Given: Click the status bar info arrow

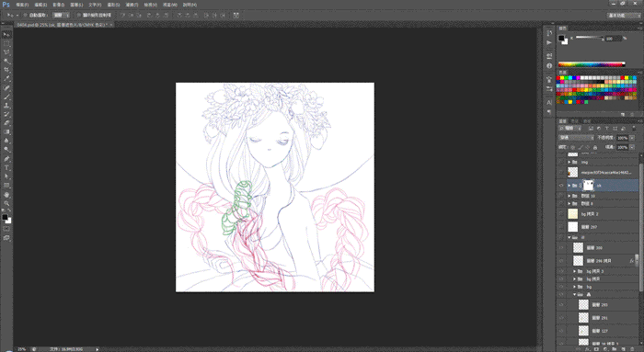Looking at the screenshot, I should pos(98,349).
